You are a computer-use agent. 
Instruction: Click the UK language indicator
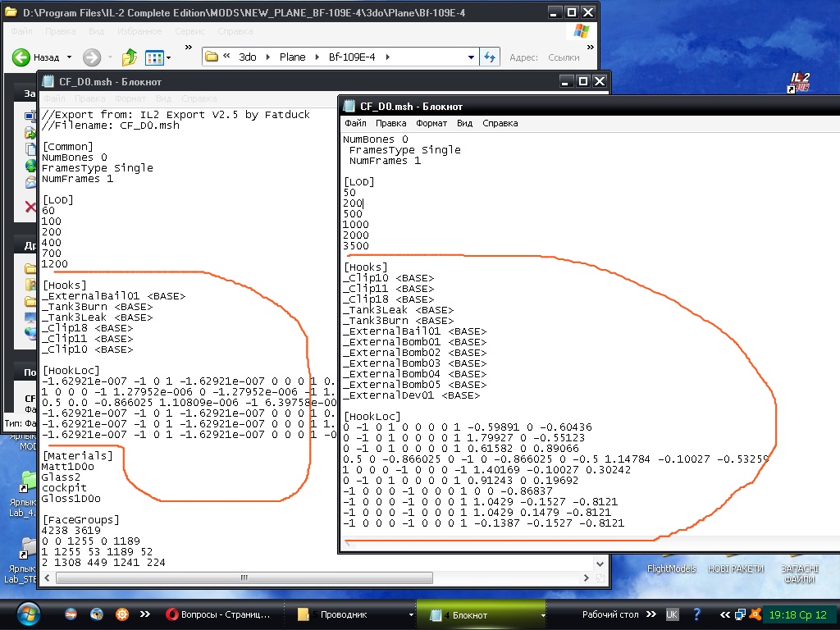coord(672,614)
